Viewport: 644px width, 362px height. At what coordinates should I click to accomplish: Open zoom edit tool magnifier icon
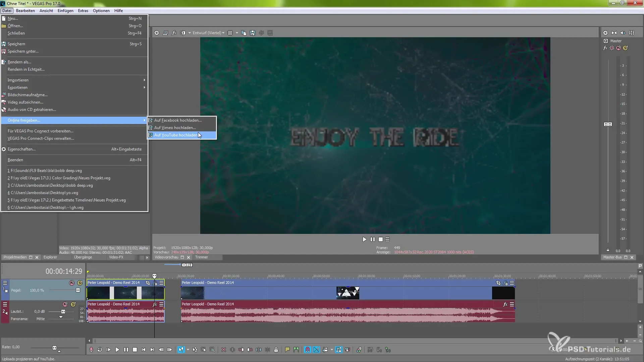(212, 350)
